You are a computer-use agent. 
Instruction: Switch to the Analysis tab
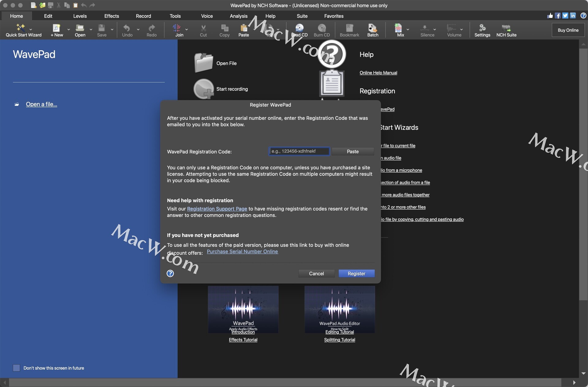click(238, 16)
